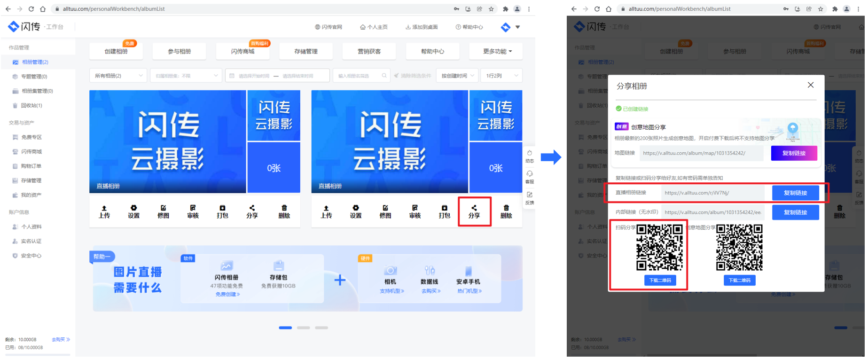Viewport: 868px width, 359px height.
Task: Select 闪传商城 top tab in left window
Action: tap(242, 51)
